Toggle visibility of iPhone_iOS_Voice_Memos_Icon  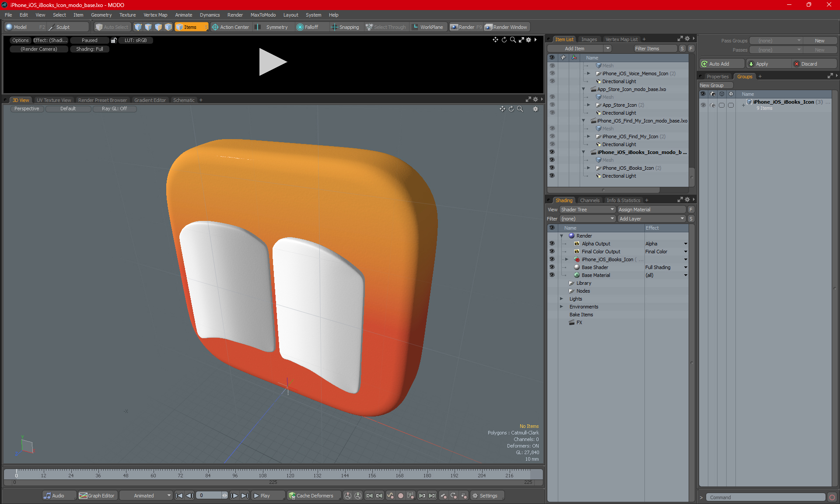[x=552, y=73]
